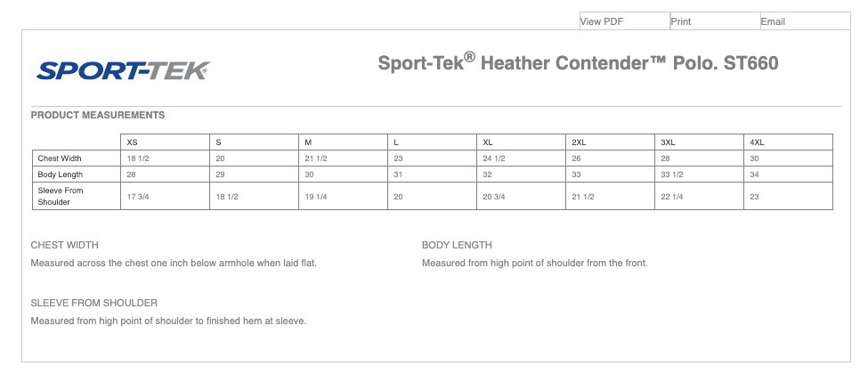Click the Sleeve From Shoulder row label
This screenshot has height=382, width=868.
(x=60, y=196)
